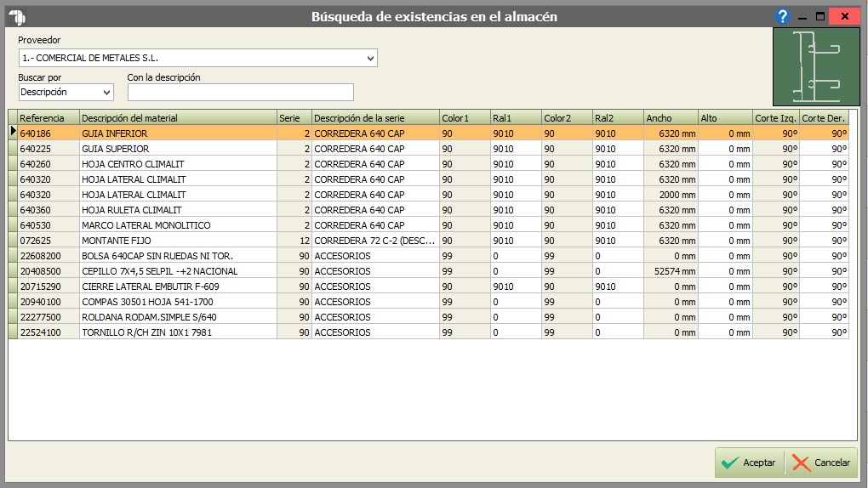This screenshot has height=488, width=868.
Task: Click the Corte Der. column header
Action: pos(825,118)
